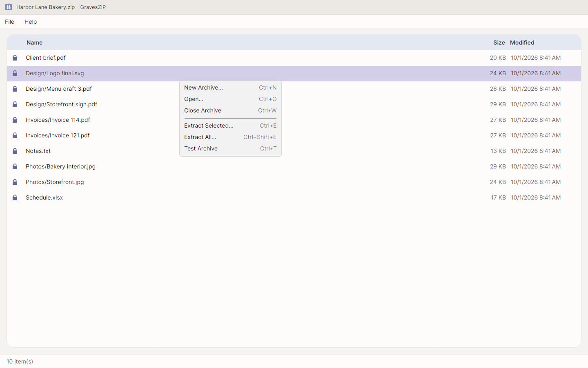Choose Extract Selected... menu entry
This screenshot has width=588, height=368.
point(230,126)
